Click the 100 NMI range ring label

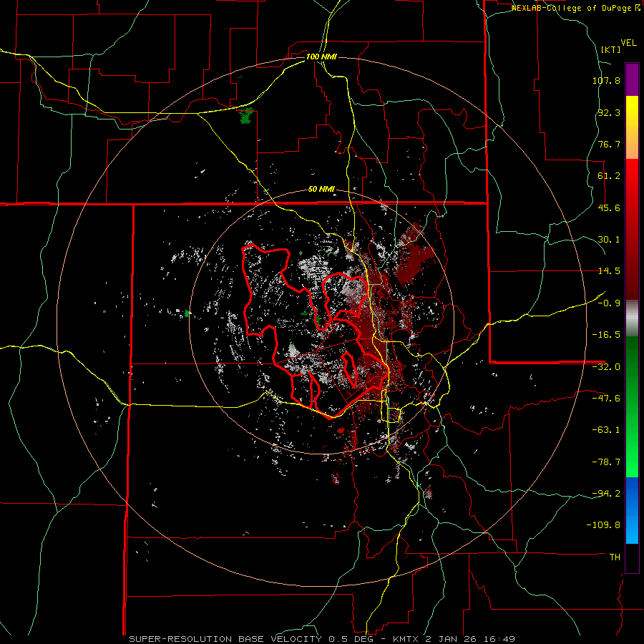tap(321, 57)
